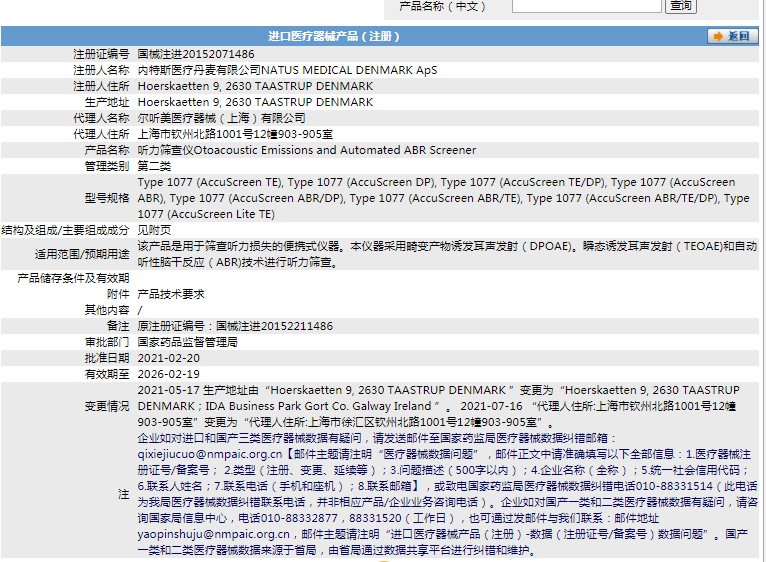The height and width of the screenshot is (562, 766).
Task: Click the 进口医疗器械产品（注册）header title
Action: click(334, 36)
